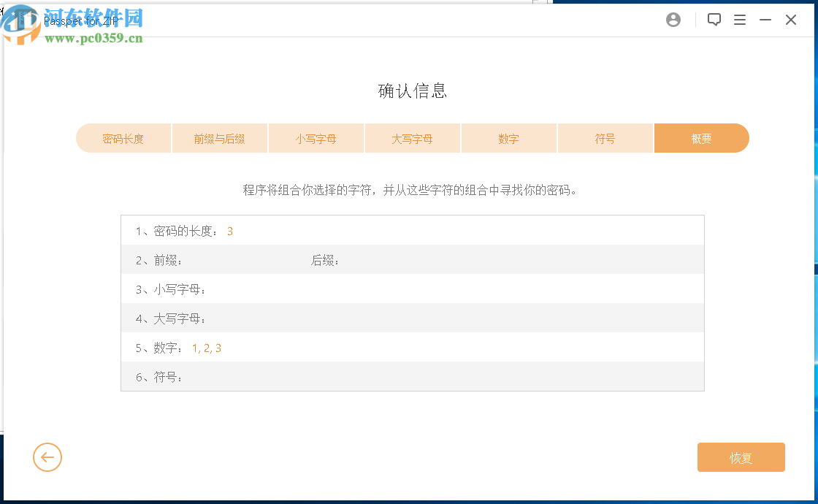
Task: Switch to the 前缀与后缀 tab
Action: coord(219,137)
